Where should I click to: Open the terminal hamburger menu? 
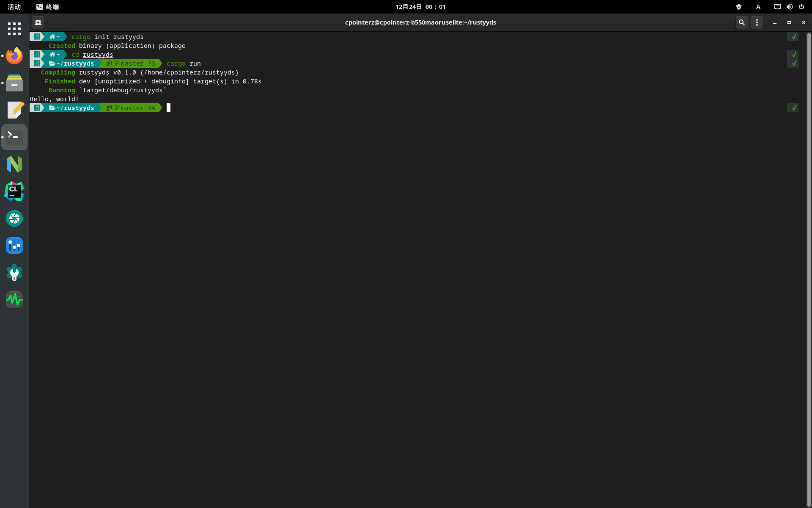click(x=757, y=22)
